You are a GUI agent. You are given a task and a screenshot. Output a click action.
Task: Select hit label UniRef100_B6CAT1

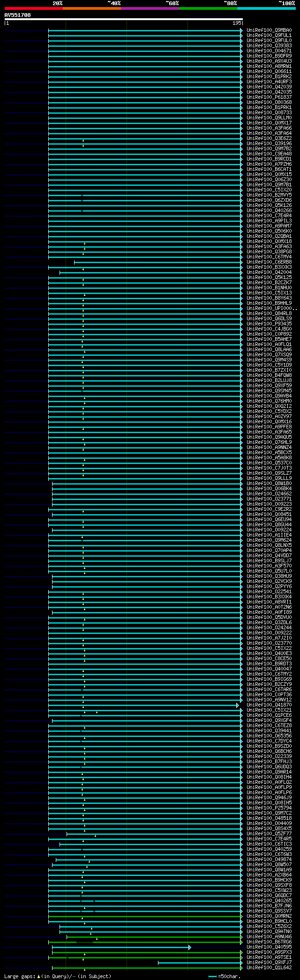pos(269,169)
